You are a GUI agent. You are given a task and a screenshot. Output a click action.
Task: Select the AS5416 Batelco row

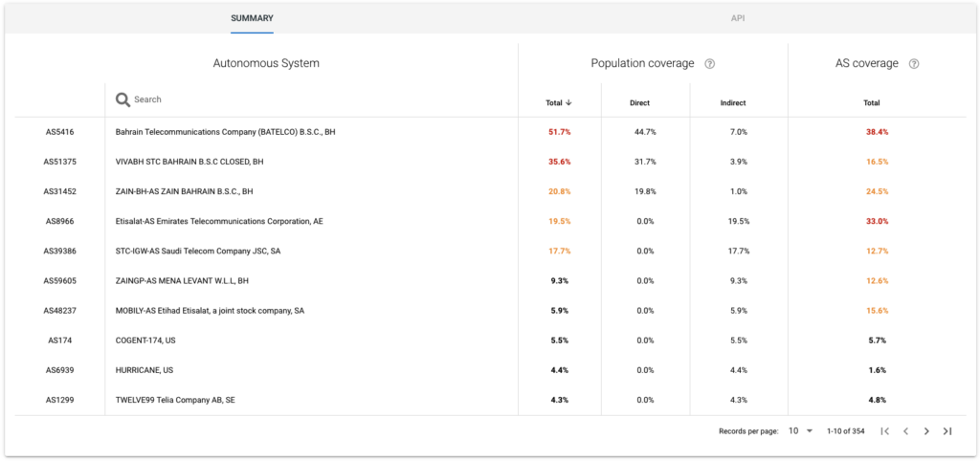coord(225,132)
